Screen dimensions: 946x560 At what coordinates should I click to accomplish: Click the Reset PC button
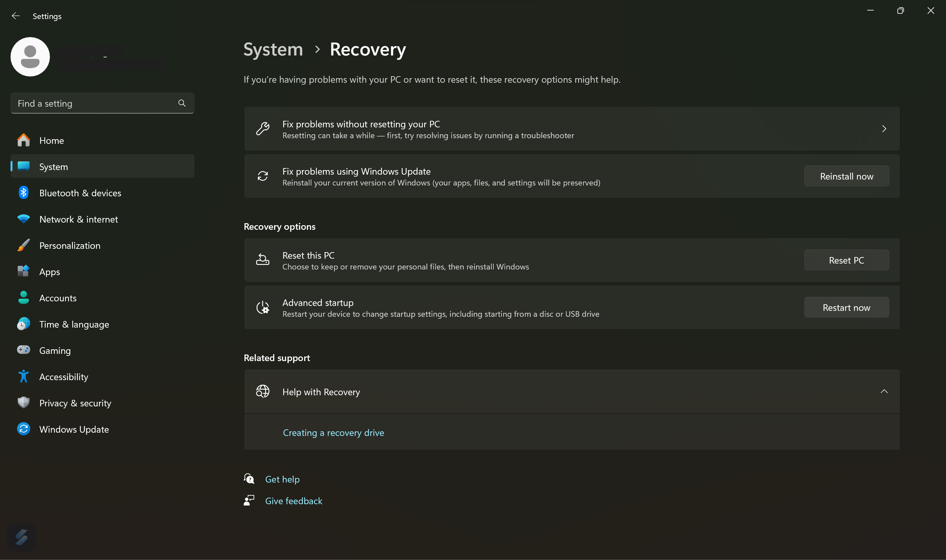tap(846, 260)
